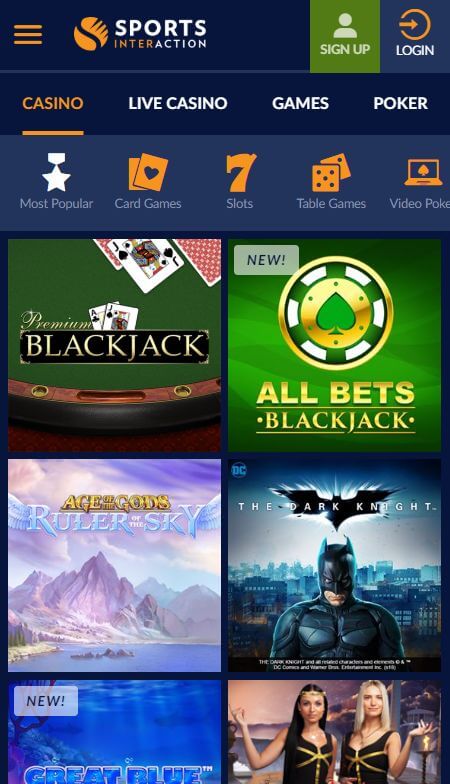Open the hamburger navigation menu

pyautogui.click(x=28, y=34)
